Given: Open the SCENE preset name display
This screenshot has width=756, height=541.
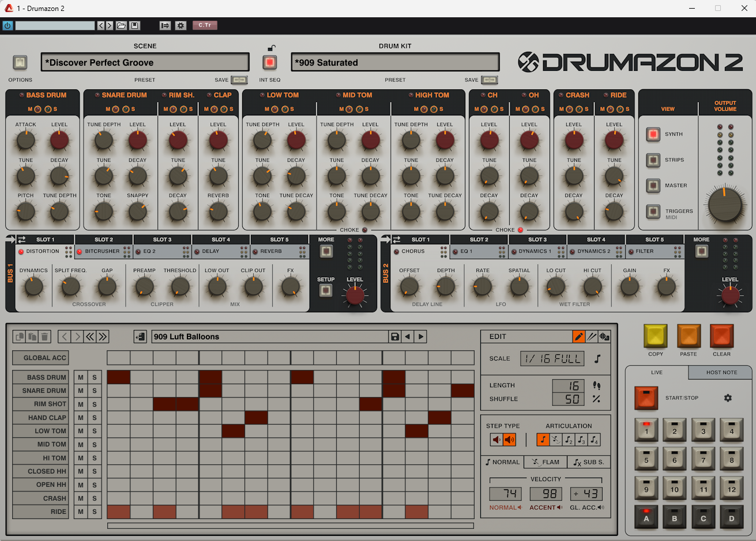Looking at the screenshot, I should pyautogui.click(x=145, y=62).
